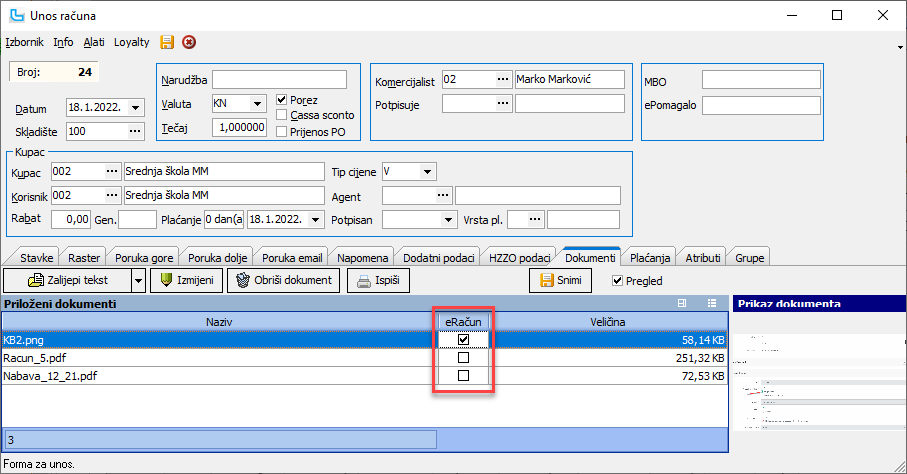
Task: Open the Alati menu
Action: pyautogui.click(x=94, y=42)
